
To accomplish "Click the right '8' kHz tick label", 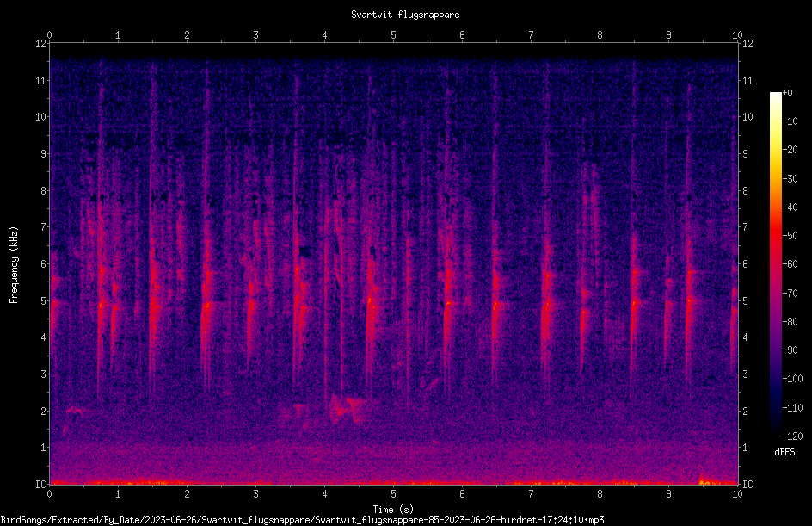I will pos(745,191).
